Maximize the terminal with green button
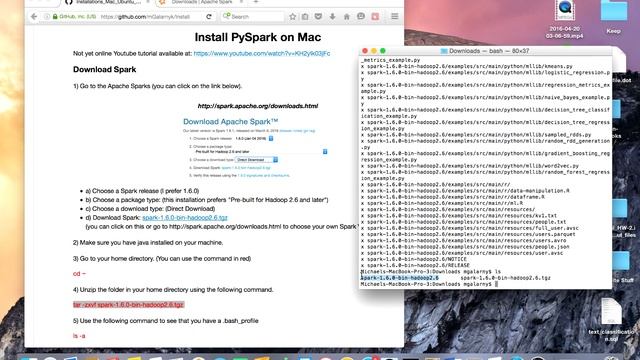640x360 pixels. pos(383,51)
